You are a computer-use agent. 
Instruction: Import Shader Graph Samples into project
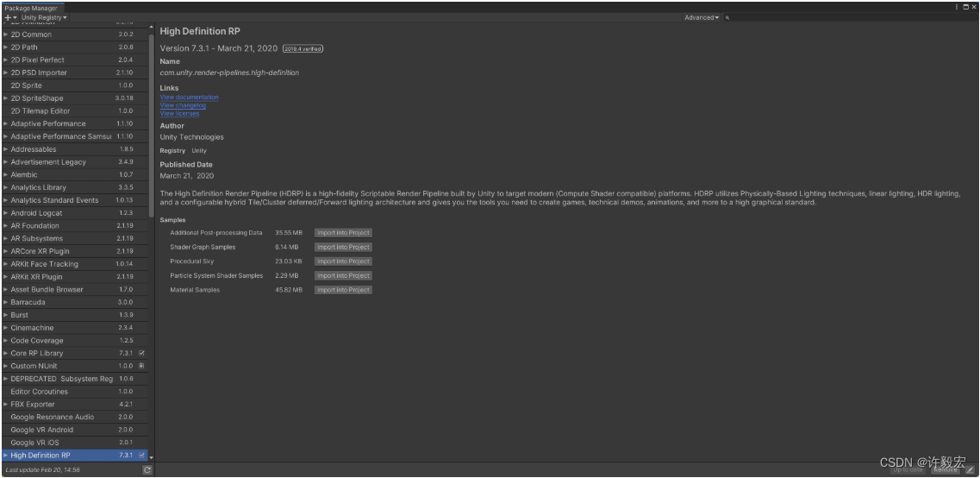point(343,247)
